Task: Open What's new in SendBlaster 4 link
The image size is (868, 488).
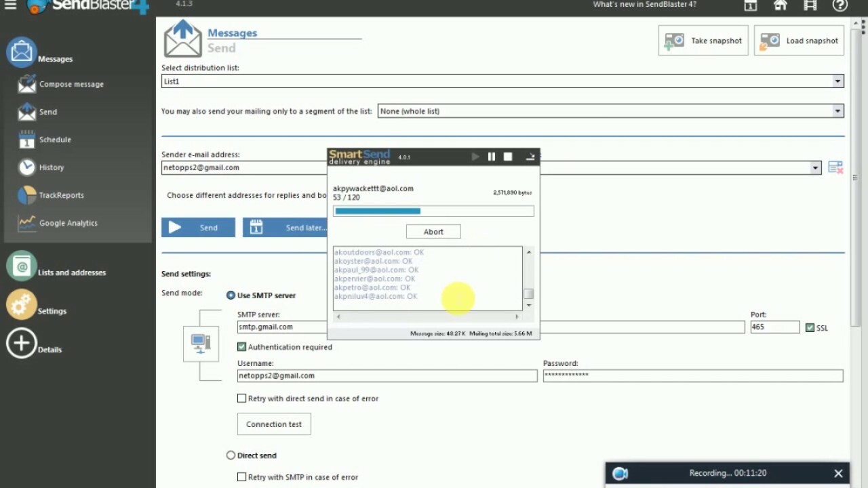Action: (x=644, y=5)
